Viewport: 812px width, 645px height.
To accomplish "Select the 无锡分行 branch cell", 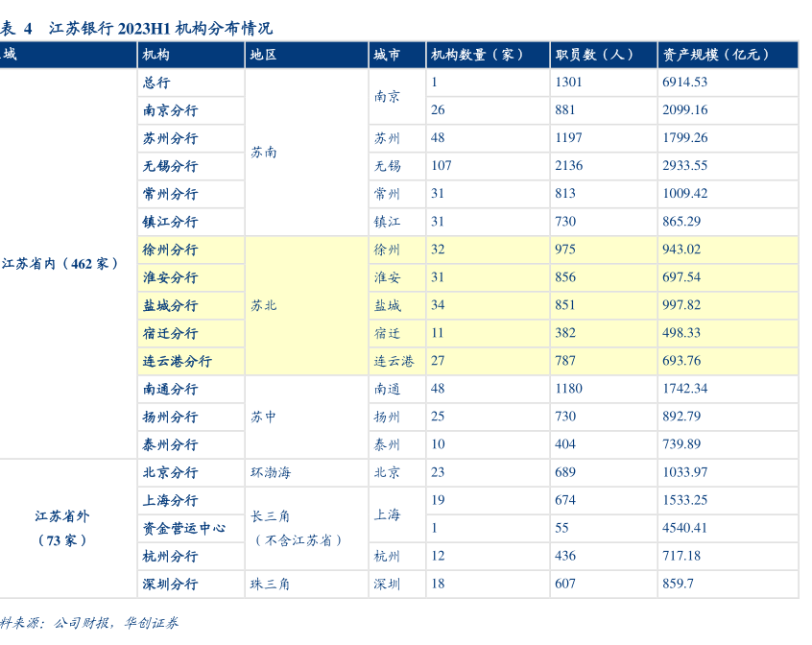I will point(170,166).
